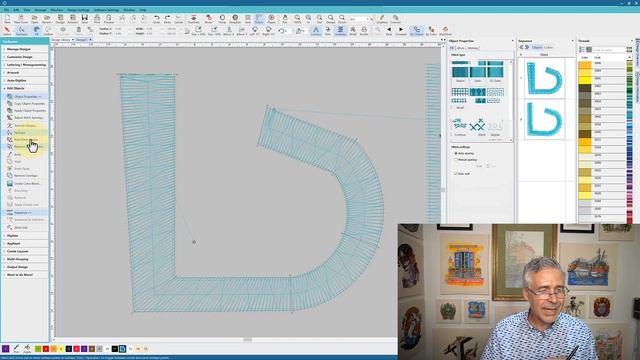Click the Stitch Player icon
The image size is (640, 360).
(271, 18)
